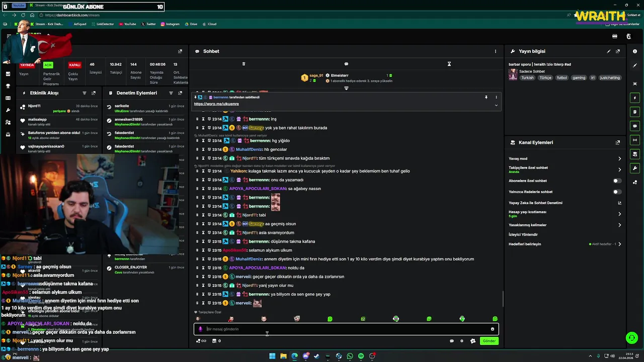Click the gaming tag chip
The image size is (644, 362).
click(579, 78)
